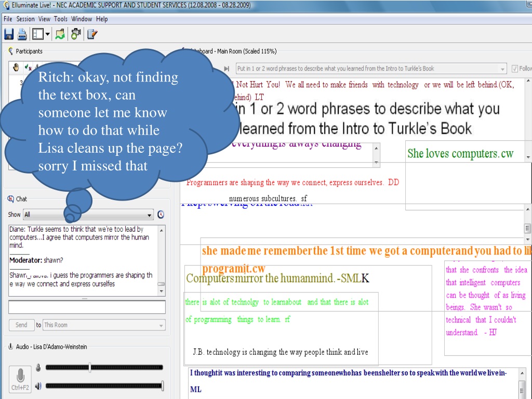Click scroll up arrow of bottom ML text box
This screenshot has height=399, width=532.
click(522, 373)
